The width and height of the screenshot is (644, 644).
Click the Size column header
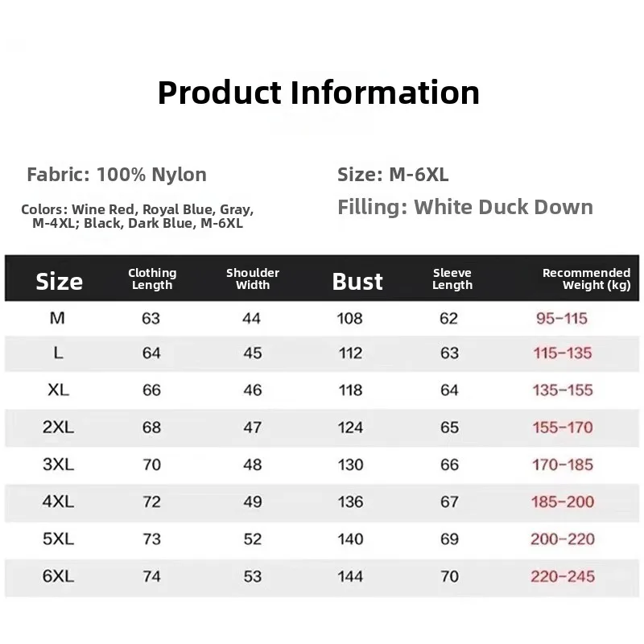59,281
